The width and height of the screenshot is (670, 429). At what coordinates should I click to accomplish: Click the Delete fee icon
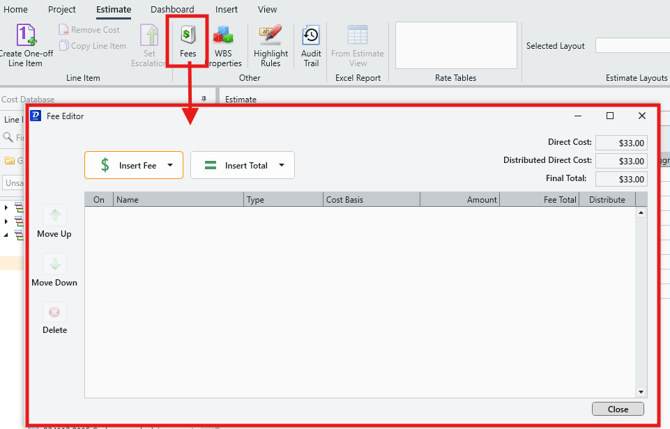coord(55,313)
